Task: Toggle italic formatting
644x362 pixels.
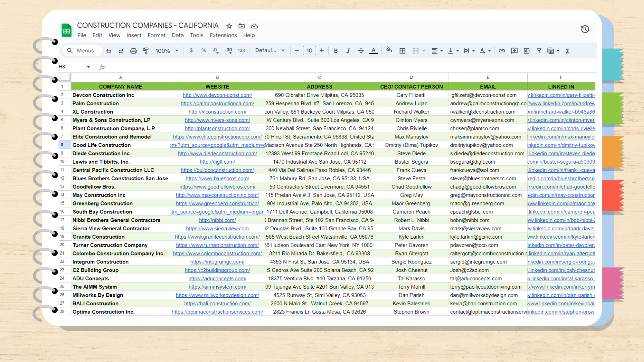Action: tap(348, 51)
